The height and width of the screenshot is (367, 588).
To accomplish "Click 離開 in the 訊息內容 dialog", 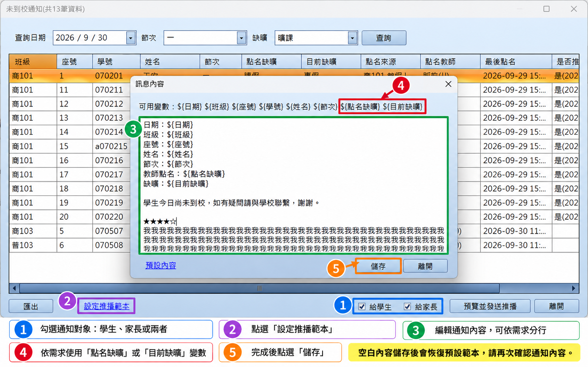I will click(425, 266).
